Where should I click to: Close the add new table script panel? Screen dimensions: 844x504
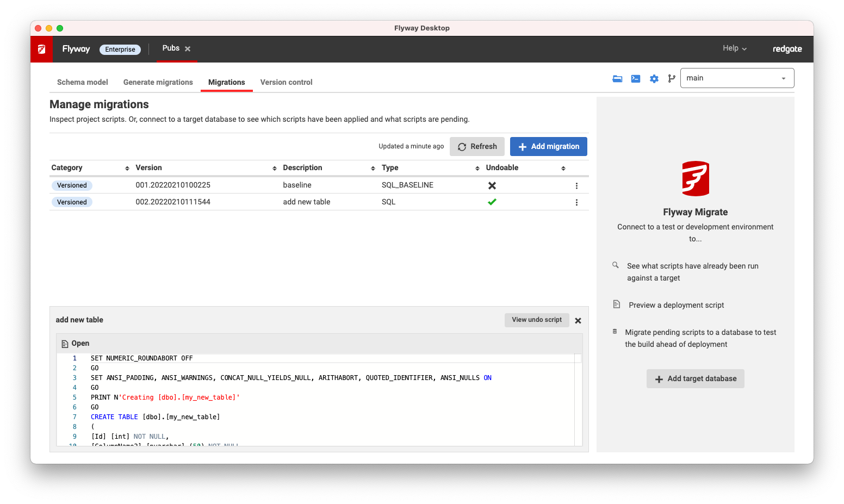point(578,321)
